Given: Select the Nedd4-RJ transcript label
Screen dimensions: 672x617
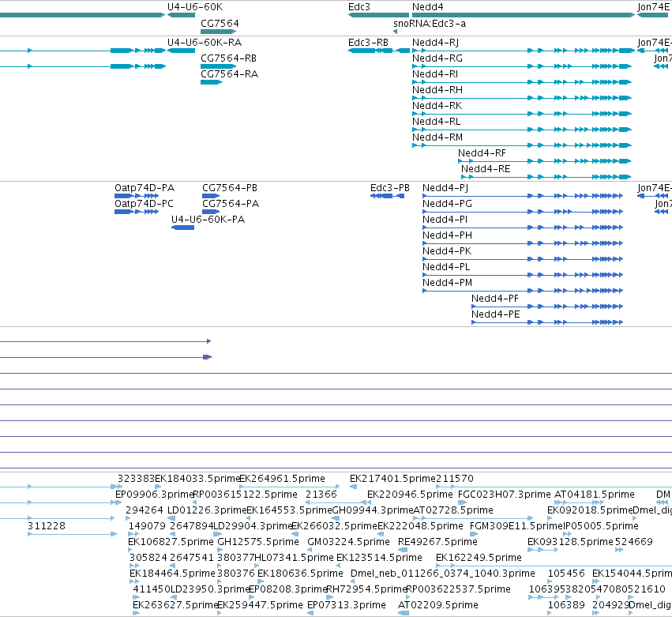Looking at the screenshot, I should coord(435,43).
